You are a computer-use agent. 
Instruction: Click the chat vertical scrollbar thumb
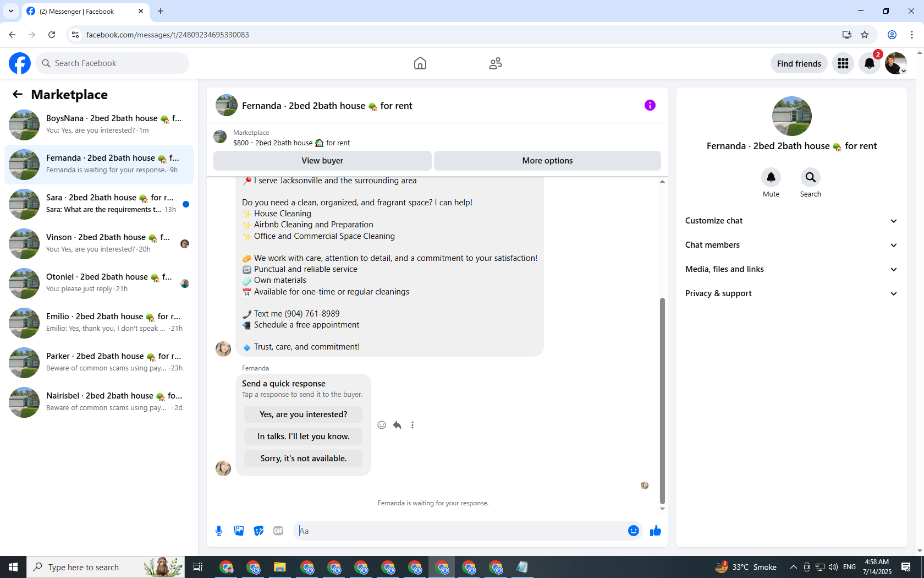tap(662, 401)
